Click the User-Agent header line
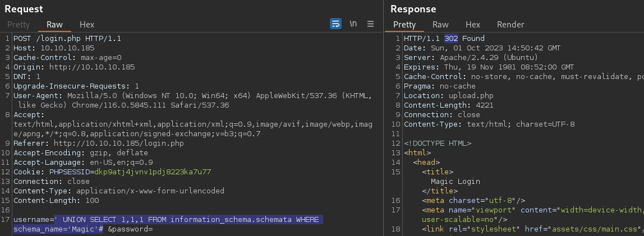The height and width of the screenshot is (236, 644). (x=192, y=100)
